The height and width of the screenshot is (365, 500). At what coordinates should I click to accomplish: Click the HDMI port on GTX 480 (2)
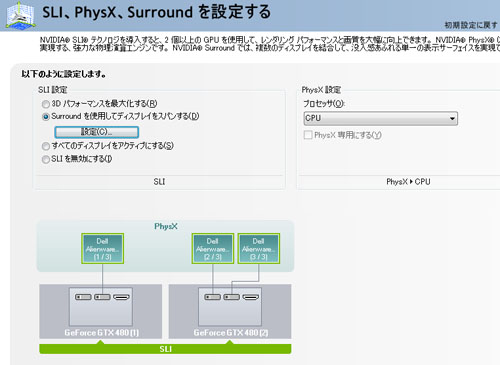251,297
